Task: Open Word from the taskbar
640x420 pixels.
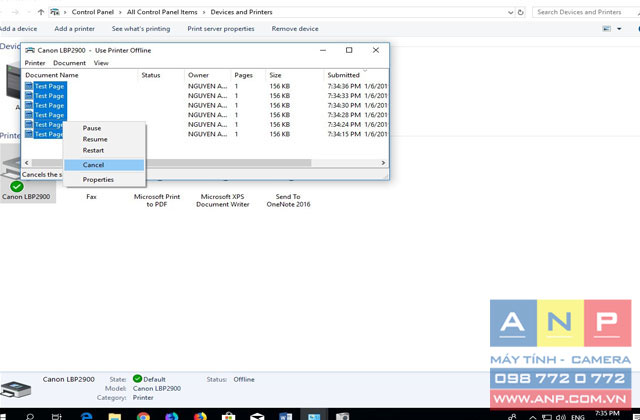Action: click(x=285, y=416)
